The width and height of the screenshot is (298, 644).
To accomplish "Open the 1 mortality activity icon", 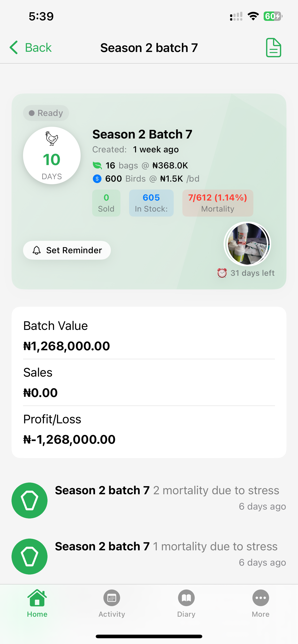I will [30, 556].
